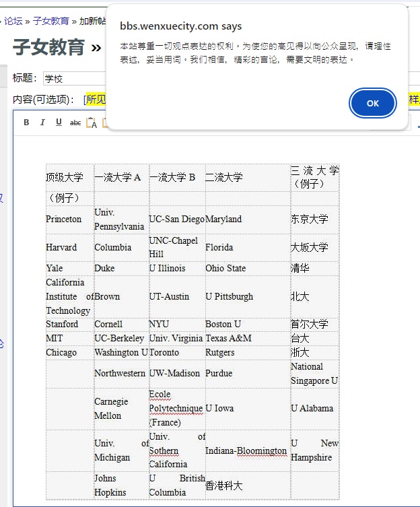Open the 论坛 breadcrumb link
The width and height of the screenshot is (420, 507).
[x=13, y=21]
